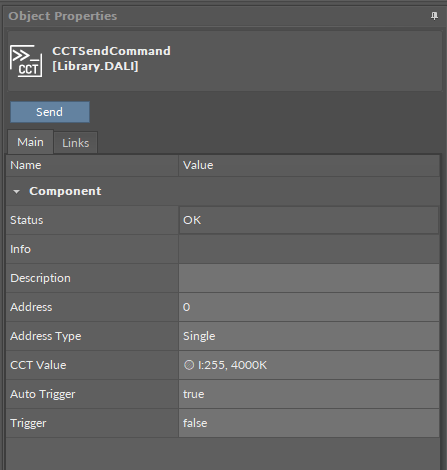Click the Name column header
Screen dimensions: 447x470
(92, 165)
